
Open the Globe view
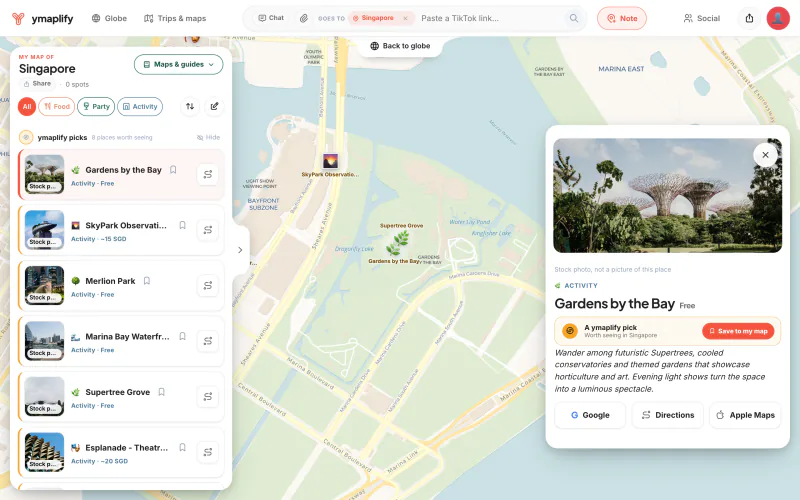(109, 18)
